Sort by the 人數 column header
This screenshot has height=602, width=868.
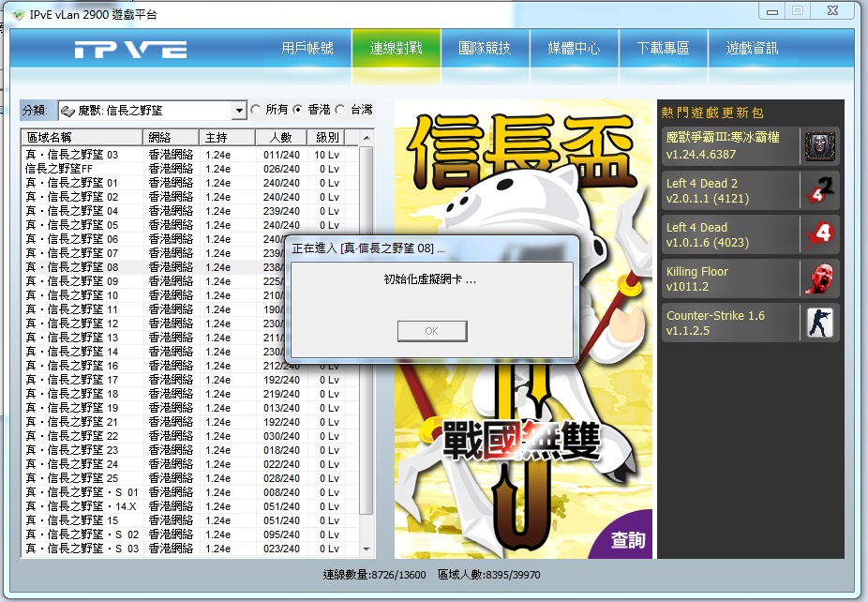pos(281,137)
